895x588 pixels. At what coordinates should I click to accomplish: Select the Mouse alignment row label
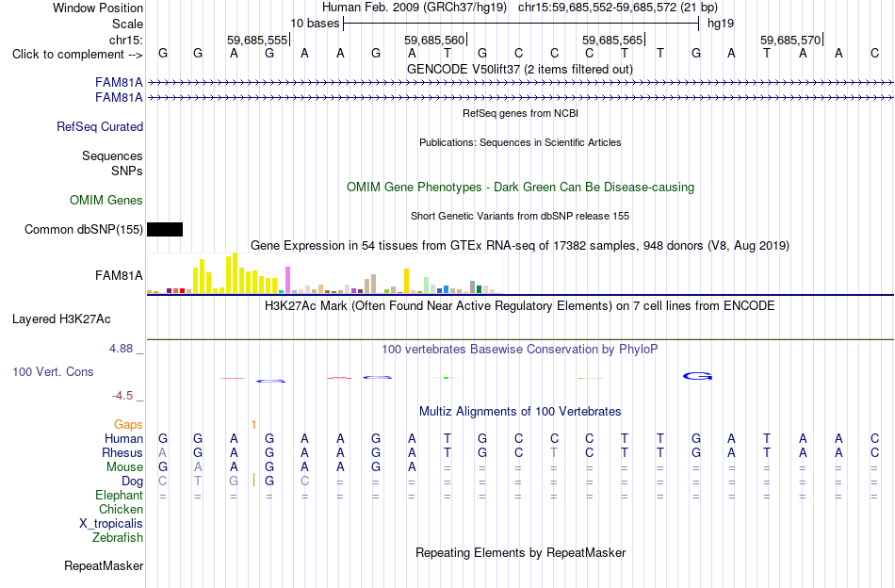tap(124, 467)
